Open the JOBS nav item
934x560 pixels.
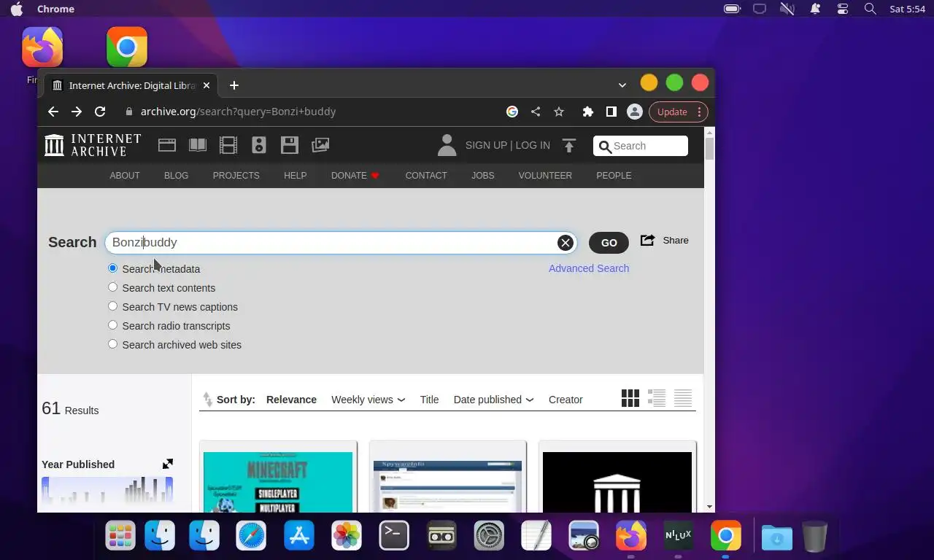click(x=482, y=176)
